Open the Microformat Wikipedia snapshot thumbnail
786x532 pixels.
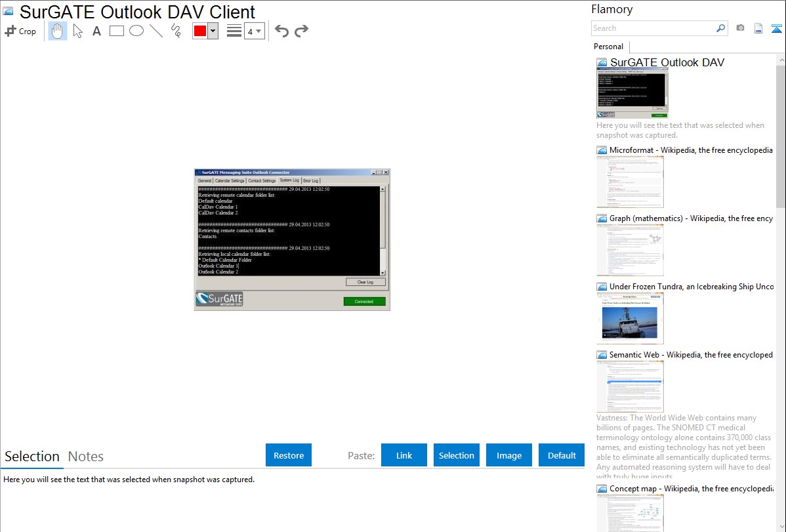(630, 182)
